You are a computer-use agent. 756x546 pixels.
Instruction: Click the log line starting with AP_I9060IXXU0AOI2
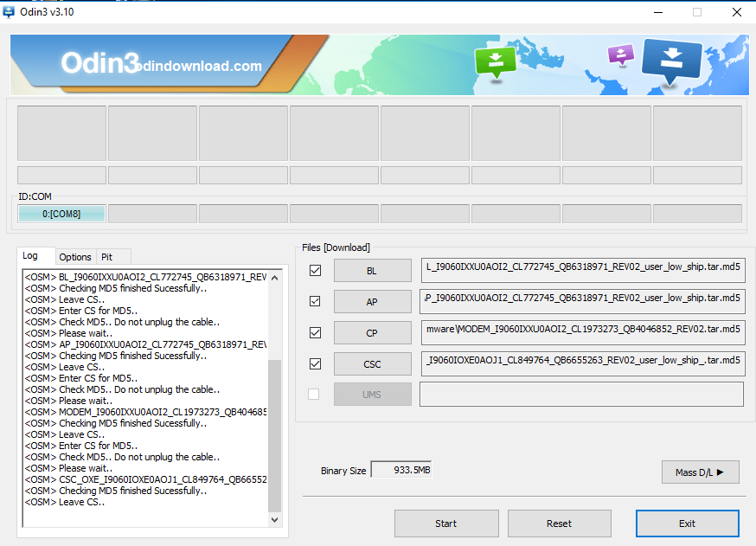[x=145, y=344]
